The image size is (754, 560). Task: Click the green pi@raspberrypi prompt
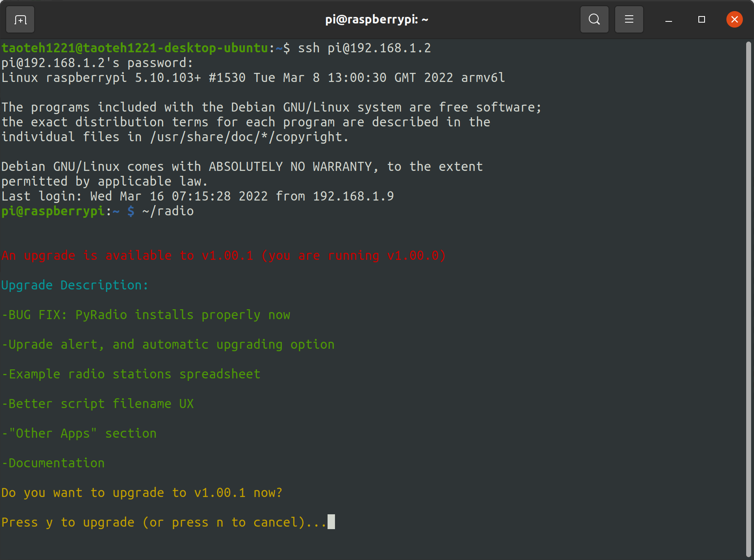click(53, 211)
